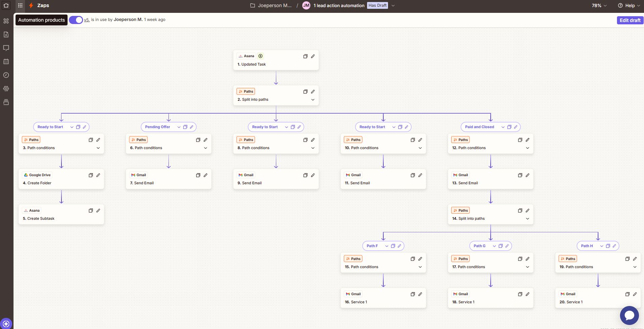Duplicate step 18 Service 1

tap(520, 294)
